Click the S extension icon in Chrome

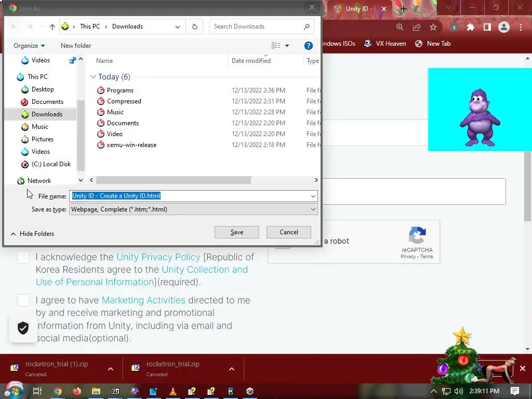click(x=454, y=27)
